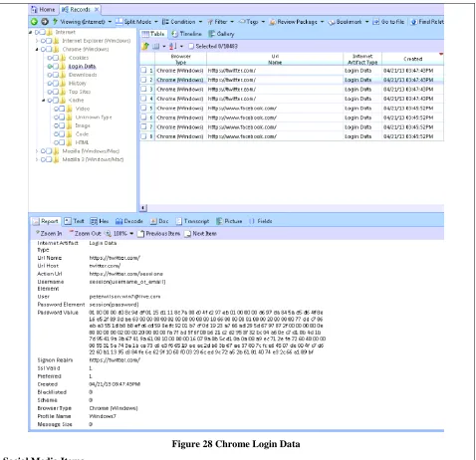Sort by the Url Name column header
This screenshot has height=460, width=476.
(x=275, y=59)
